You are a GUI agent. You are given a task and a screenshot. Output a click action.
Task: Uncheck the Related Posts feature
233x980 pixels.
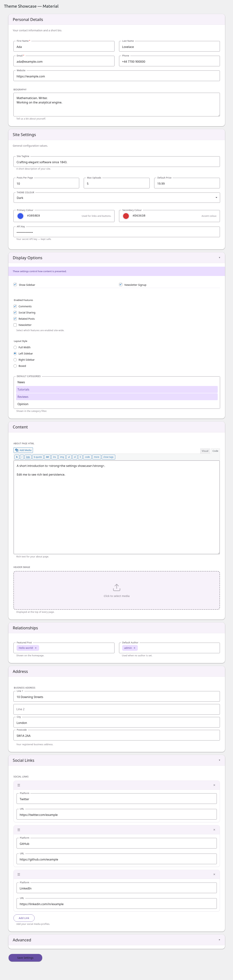[15, 318]
